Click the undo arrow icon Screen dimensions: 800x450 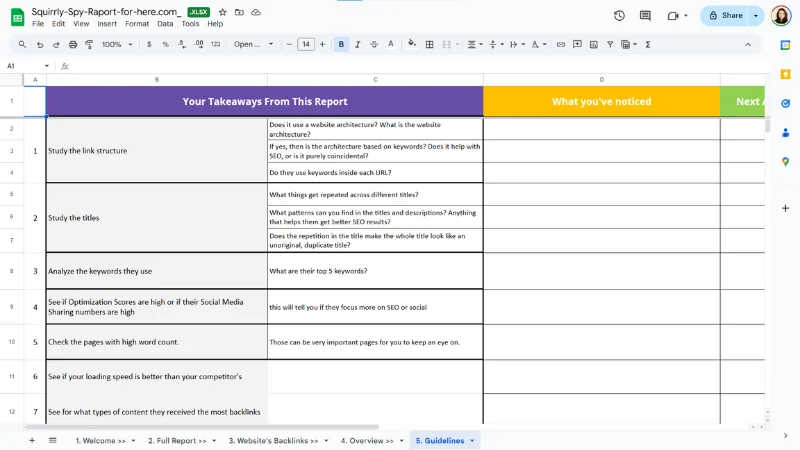40,44
